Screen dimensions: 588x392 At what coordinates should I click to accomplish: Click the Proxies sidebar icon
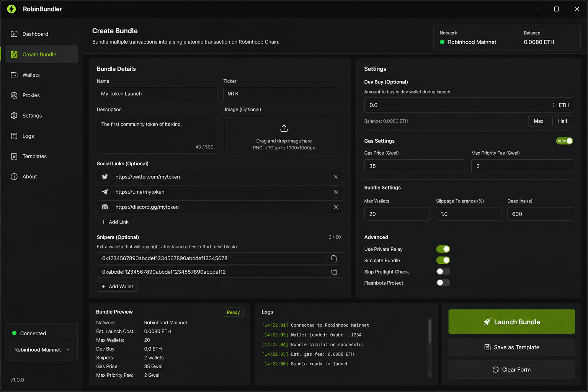14,95
